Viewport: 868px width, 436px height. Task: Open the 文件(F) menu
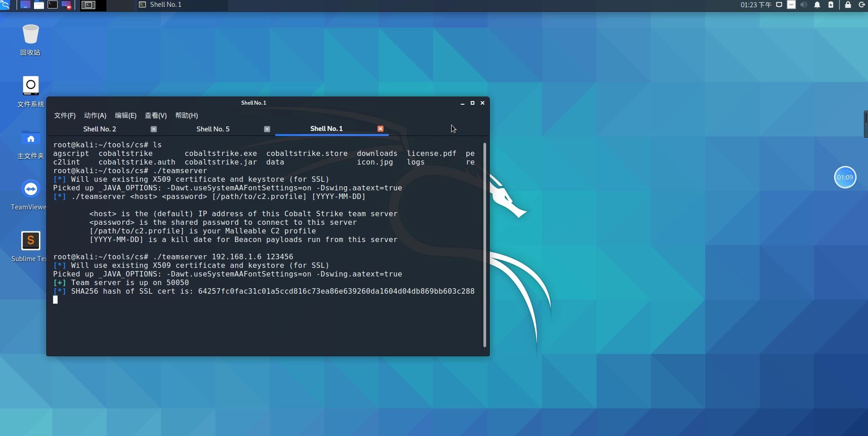(65, 116)
